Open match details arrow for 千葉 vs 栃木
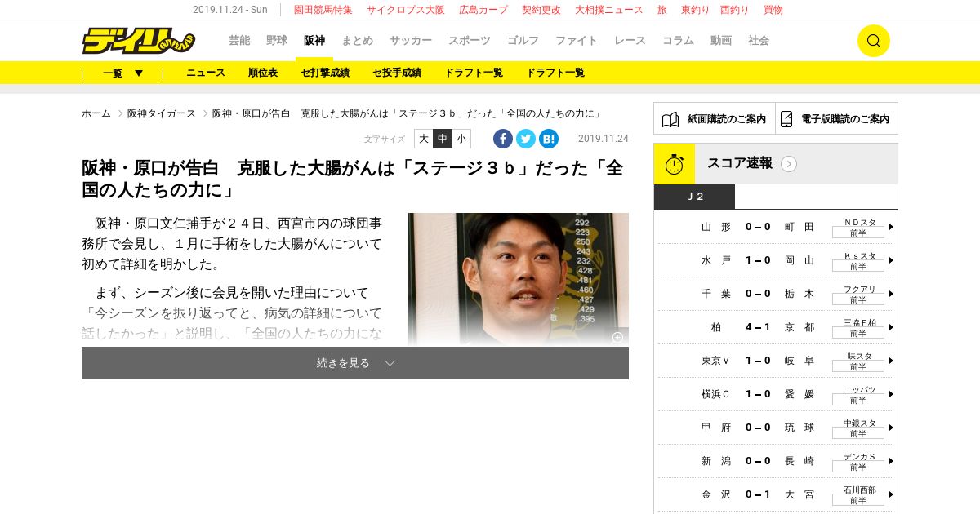Screen dimensions: 980x514 (x=891, y=294)
